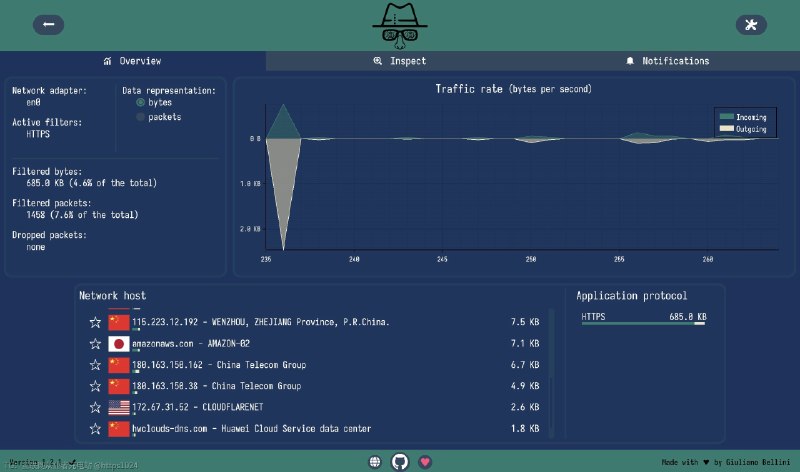
Task: Star the hwclouds-dns.com host
Action: (95, 429)
